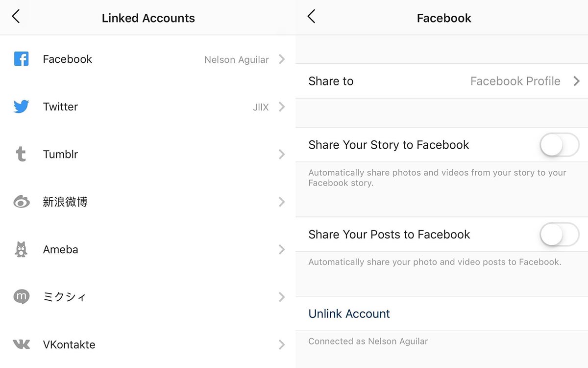This screenshot has height=368, width=588.
Task: Toggle Share Your Posts to Facebook
Action: click(x=559, y=235)
